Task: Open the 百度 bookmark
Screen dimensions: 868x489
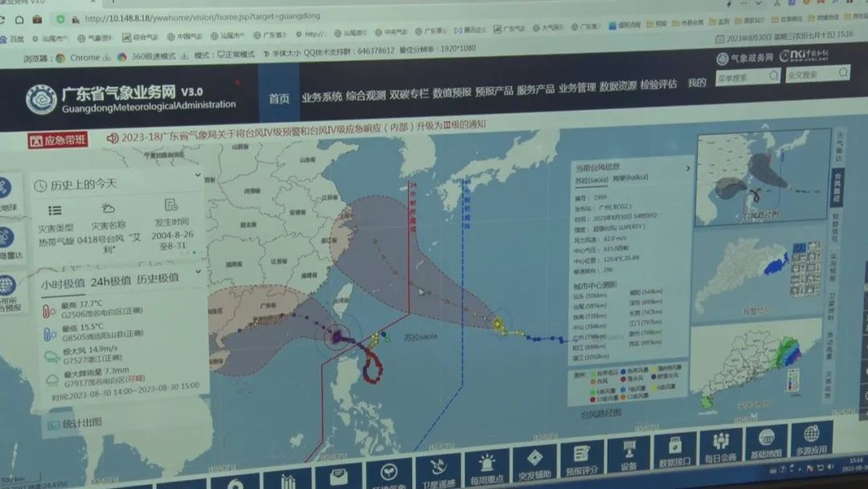Action: tap(12, 39)
